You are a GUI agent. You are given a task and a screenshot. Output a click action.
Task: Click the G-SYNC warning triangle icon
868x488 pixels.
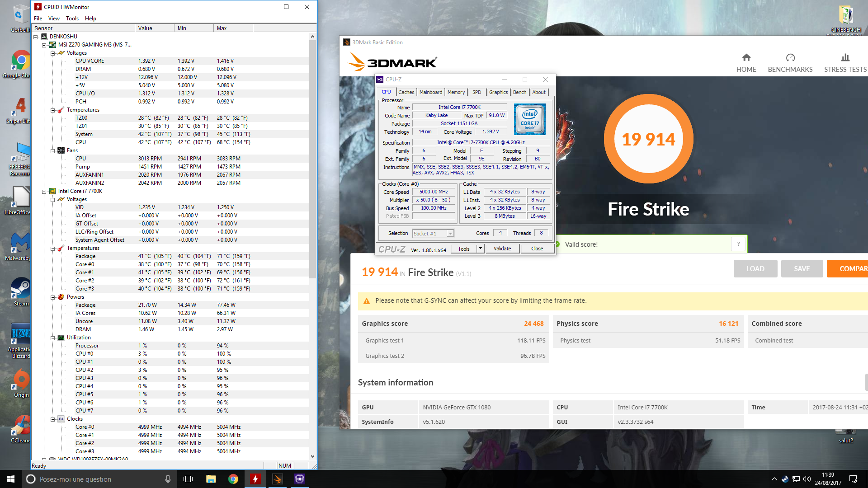(366, 301)
